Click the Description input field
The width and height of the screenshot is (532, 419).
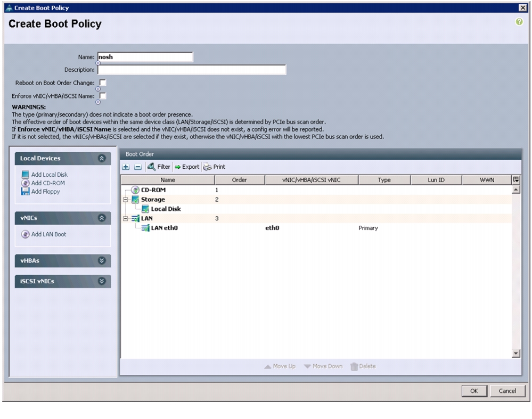192,70
